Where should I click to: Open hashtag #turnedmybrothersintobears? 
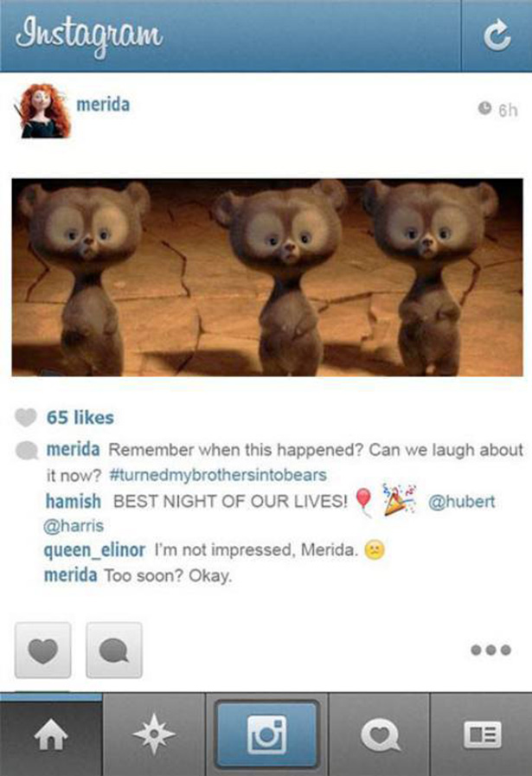coord(217,475)
